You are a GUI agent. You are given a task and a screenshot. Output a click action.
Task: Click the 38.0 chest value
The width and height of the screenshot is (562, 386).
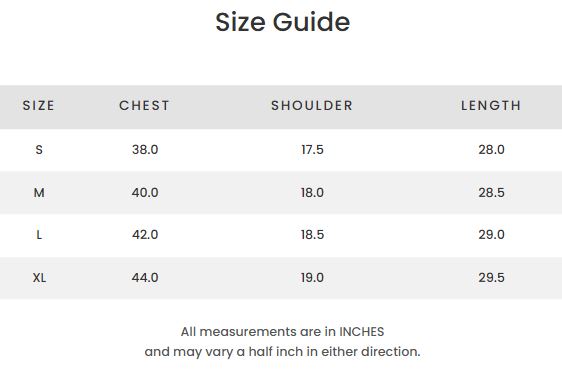[x=145, y=149]
